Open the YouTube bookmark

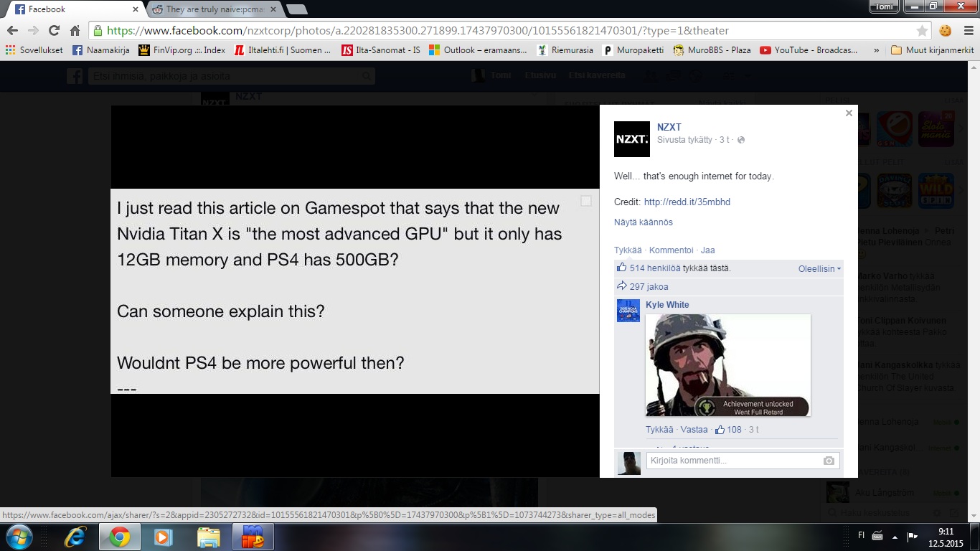(809, 50)
